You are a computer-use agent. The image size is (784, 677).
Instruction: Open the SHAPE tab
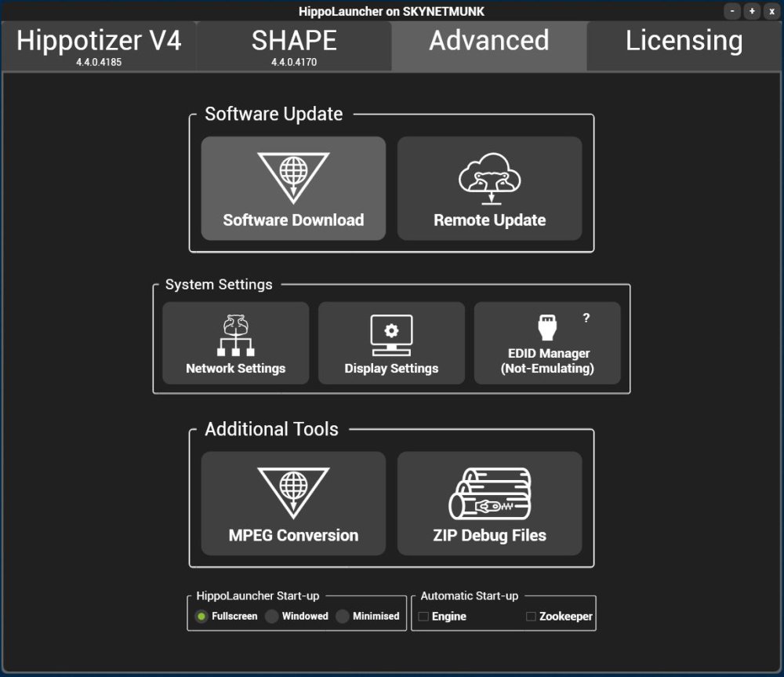coord(292,45)
